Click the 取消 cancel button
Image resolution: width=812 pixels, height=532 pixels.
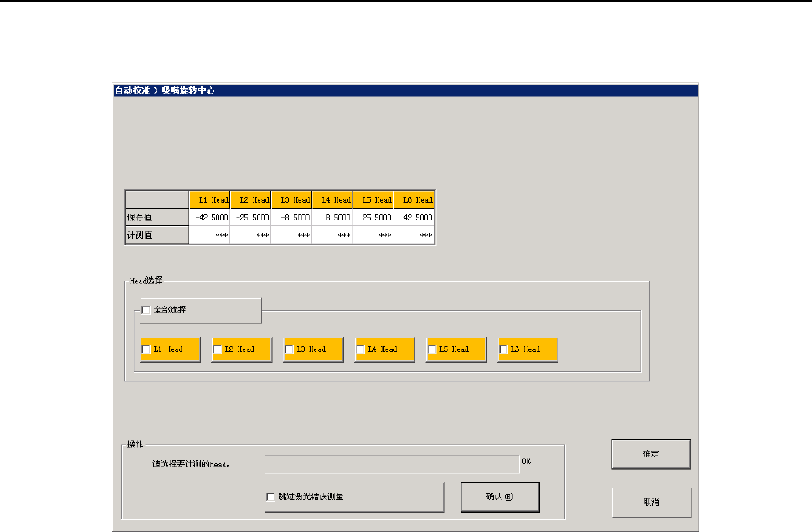pyautogui.click(x=651, y=502)
